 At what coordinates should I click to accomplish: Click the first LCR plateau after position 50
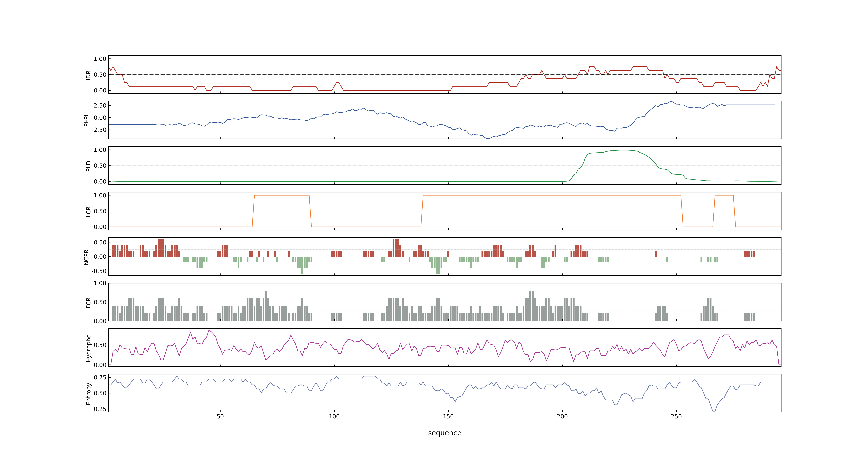(282, 195)
